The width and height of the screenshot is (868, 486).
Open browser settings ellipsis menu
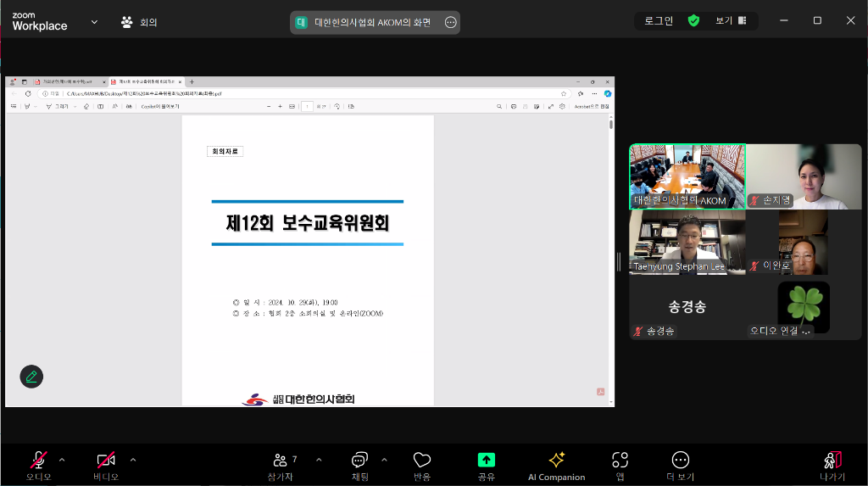coord(594,93)
